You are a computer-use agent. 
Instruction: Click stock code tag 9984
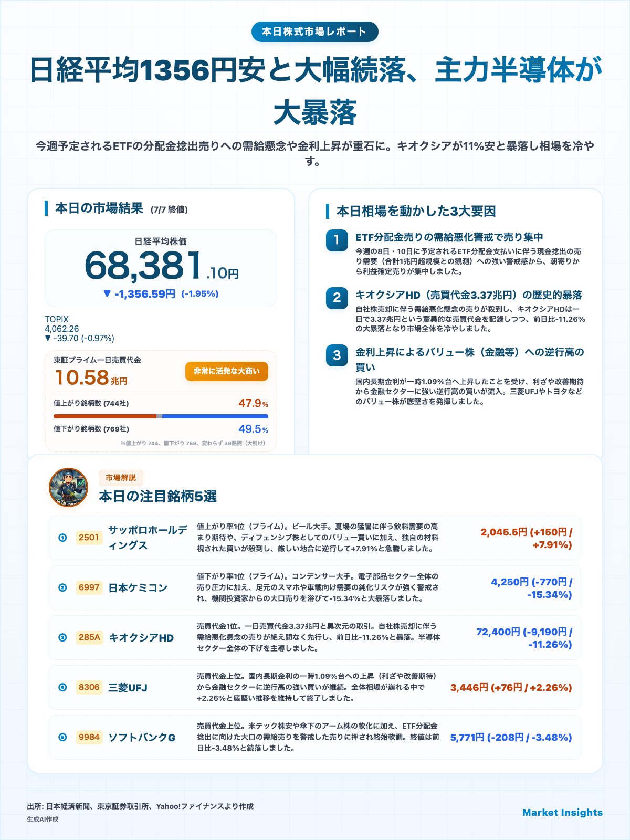coord(89,737)
